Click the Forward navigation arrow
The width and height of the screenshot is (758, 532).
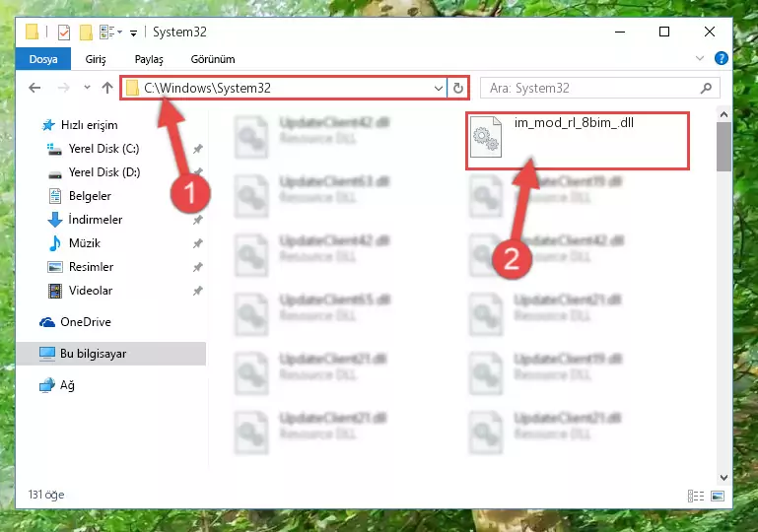(63, 88)
